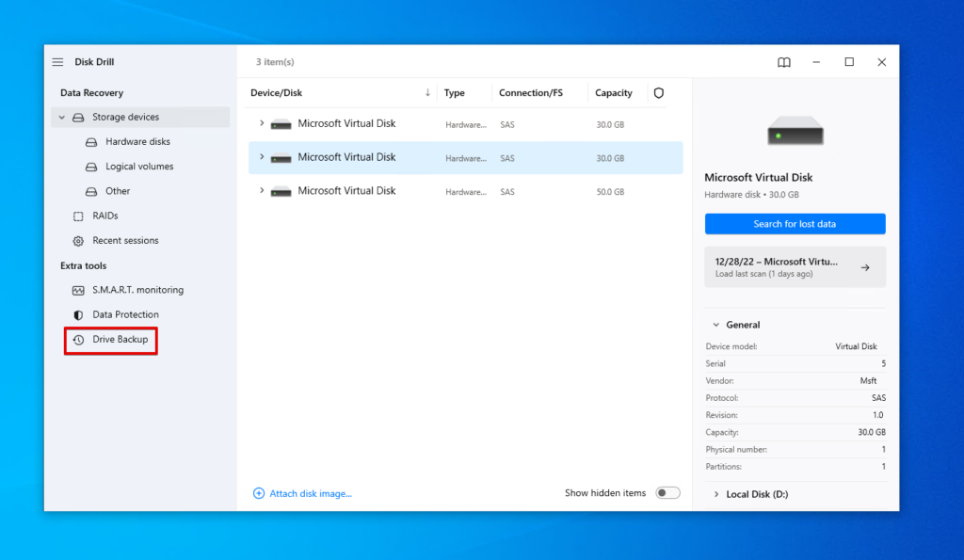Open Drive Backup tool

(x=120, y=340)
